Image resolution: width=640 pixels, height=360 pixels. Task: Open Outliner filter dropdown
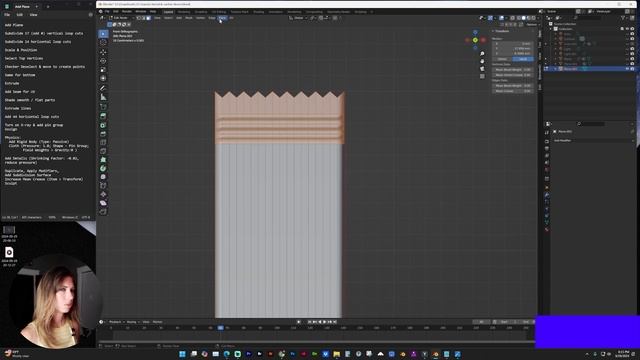coord(624,18)
